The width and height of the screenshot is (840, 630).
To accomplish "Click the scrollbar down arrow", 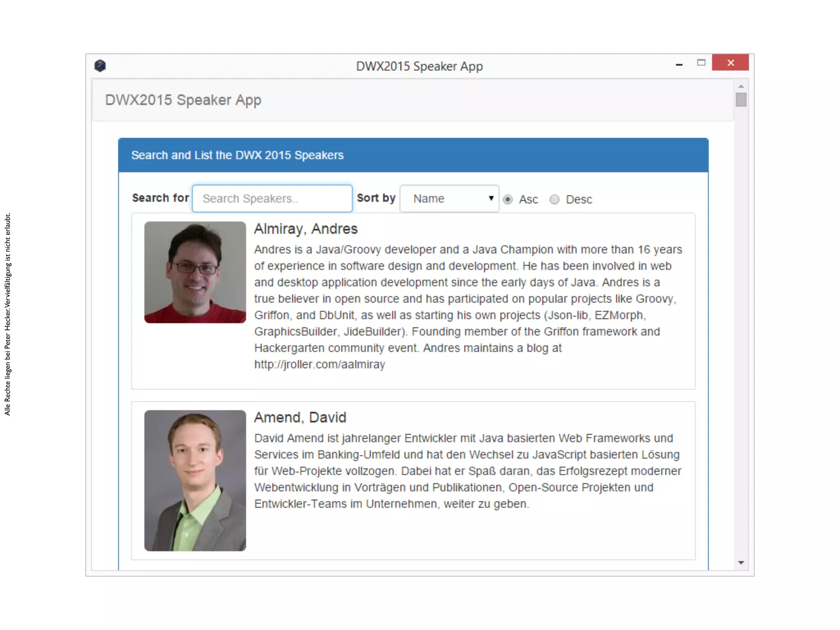I will pyautogui.click(x=741, y=563).
